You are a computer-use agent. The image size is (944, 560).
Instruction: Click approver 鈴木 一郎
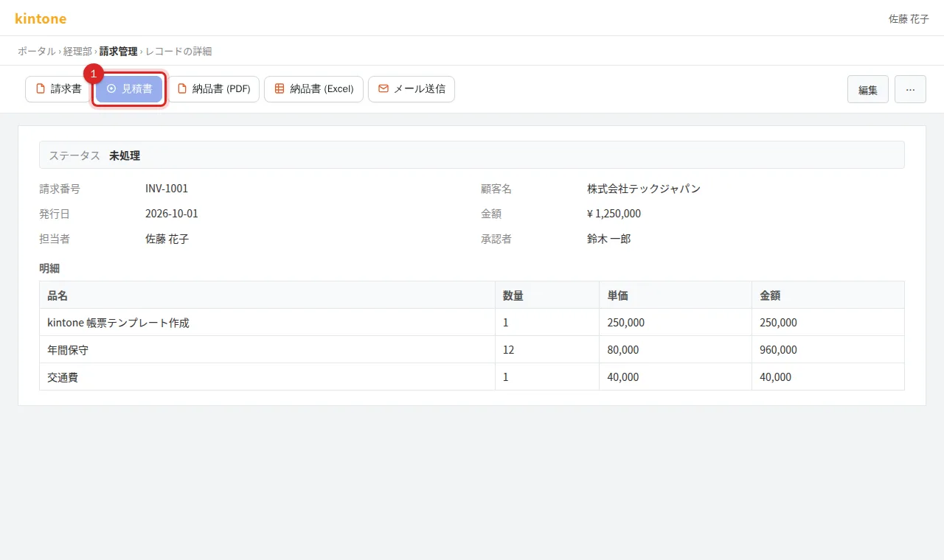[608, 239]
